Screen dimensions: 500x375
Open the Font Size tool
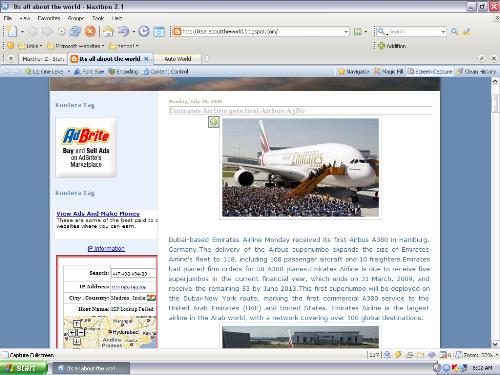pyautogui.click(x=89, y=71)
